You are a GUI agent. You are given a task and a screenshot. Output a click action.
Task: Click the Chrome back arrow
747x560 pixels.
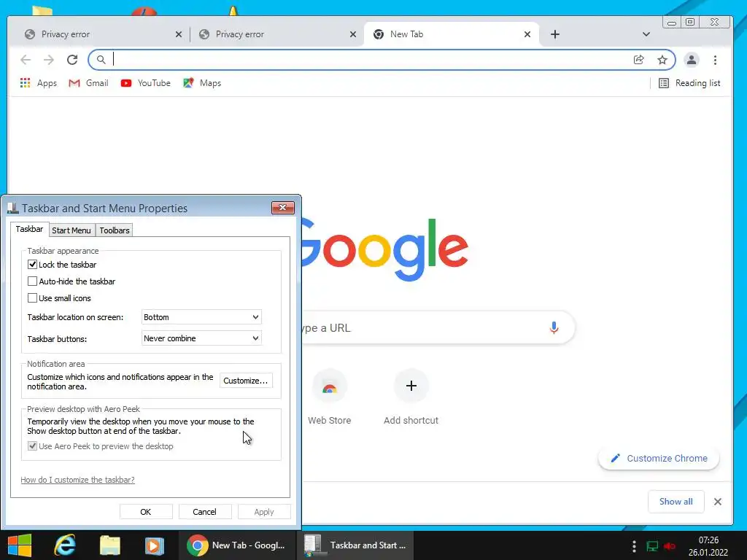point(26,60)
